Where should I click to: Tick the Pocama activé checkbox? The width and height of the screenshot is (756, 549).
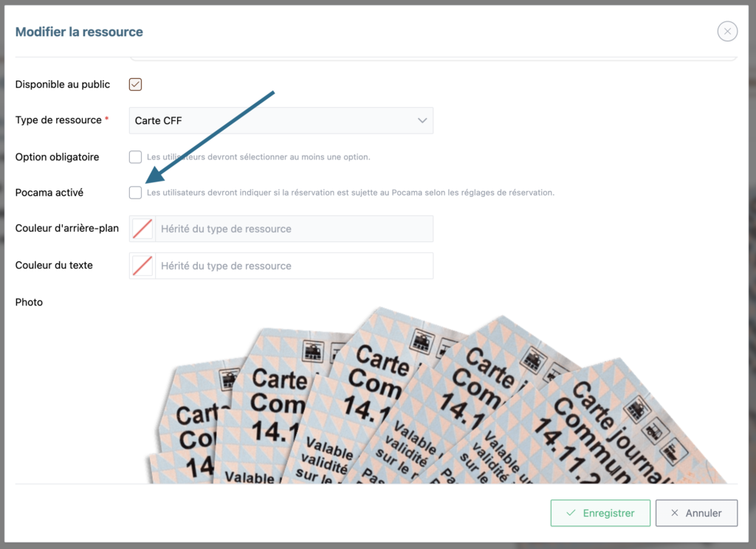point(136,193)
